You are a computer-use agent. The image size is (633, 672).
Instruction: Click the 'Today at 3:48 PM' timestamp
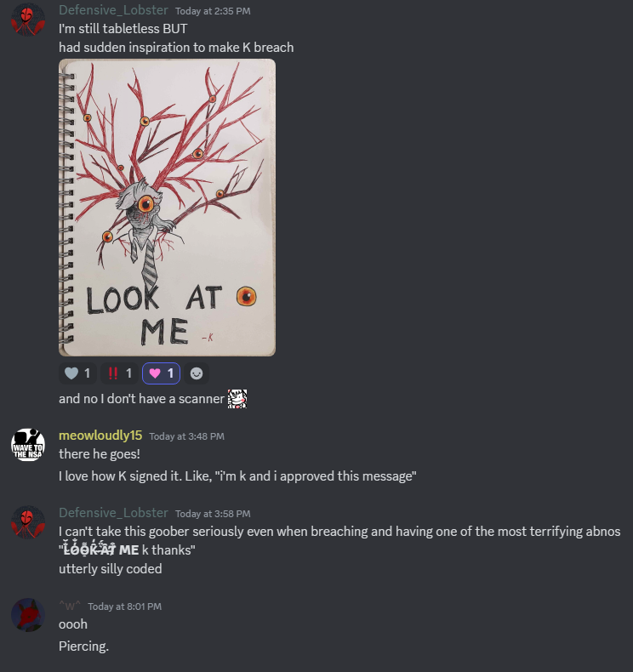pyautogui.click(x=187, y=436)
